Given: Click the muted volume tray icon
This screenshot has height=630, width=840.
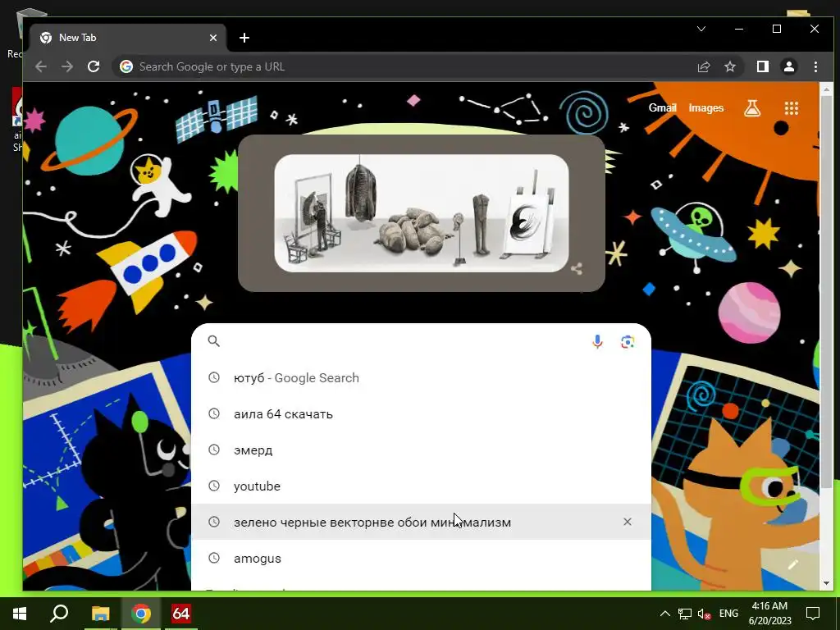Looking at the screenshot, I should point(705,614).
